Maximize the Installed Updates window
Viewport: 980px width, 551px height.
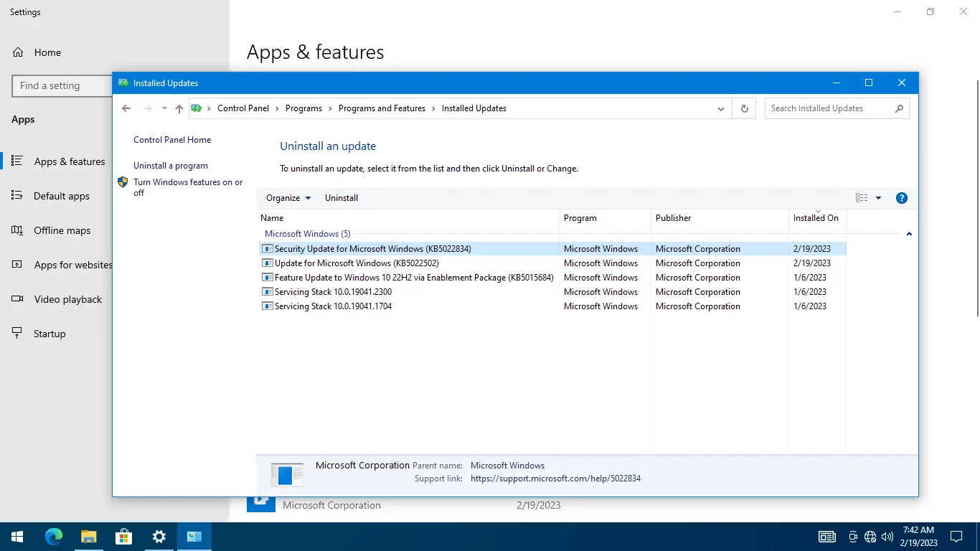click(x=869, y=83)
